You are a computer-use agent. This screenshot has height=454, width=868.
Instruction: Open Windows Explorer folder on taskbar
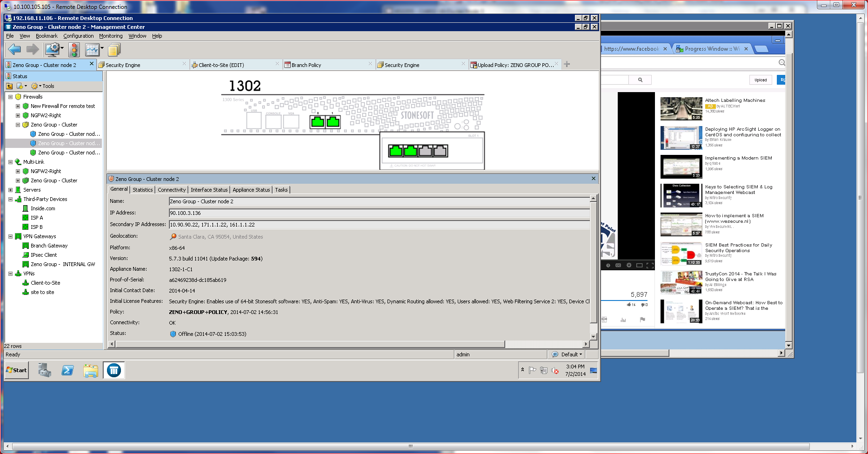[x=91, y=371]
